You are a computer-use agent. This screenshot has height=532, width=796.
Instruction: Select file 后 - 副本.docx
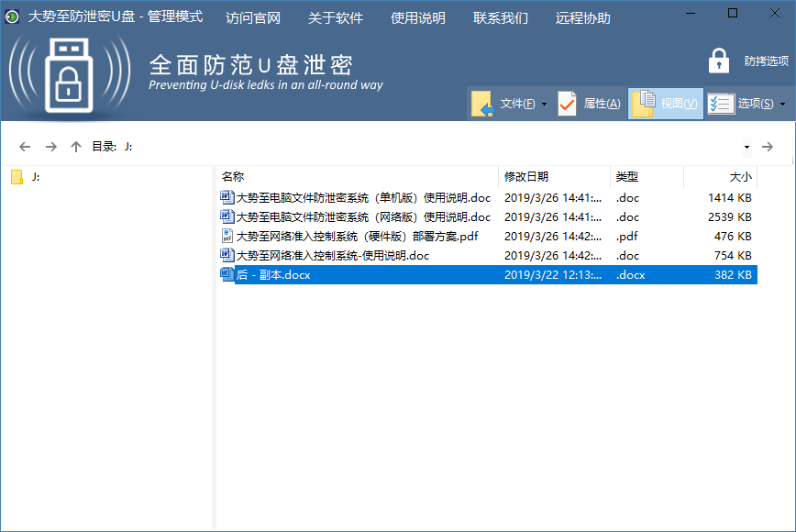click(273, 274)
